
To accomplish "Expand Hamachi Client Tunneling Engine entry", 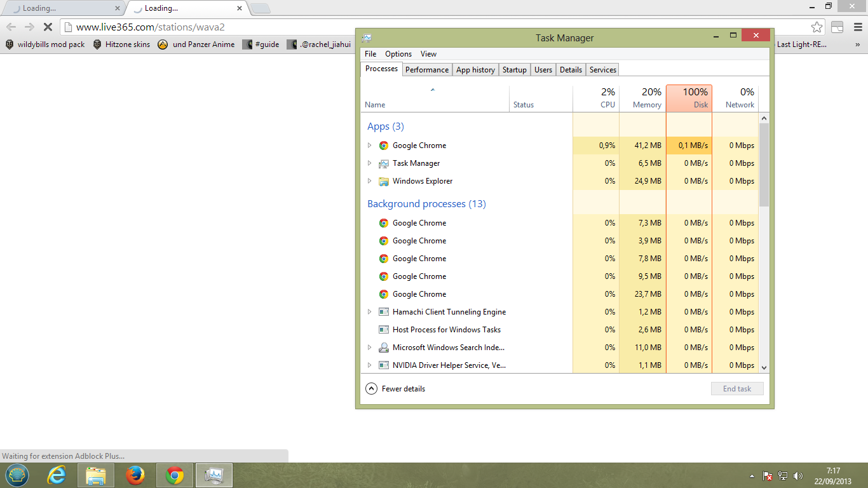I will coord(369,312).
